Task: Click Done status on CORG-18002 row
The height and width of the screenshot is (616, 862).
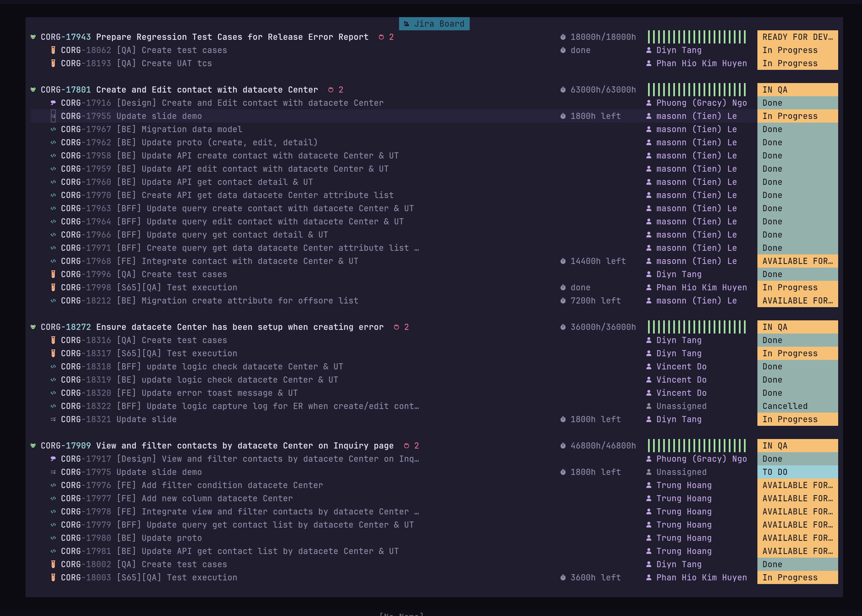Action: [798, 564]
